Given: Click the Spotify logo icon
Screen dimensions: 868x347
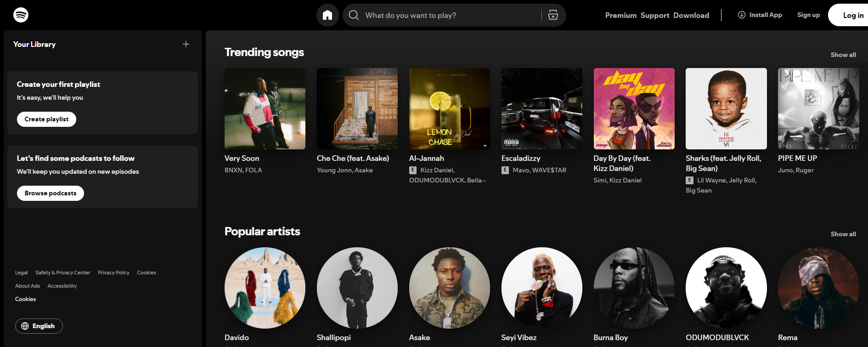Looking at the screenshot, I should 21,15.
